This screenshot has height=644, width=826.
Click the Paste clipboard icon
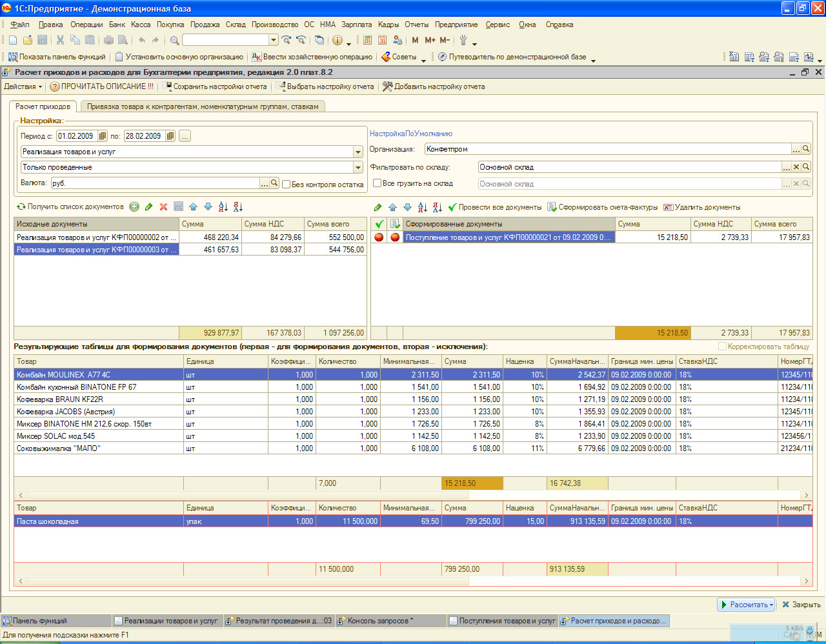[x=90, y=40]
